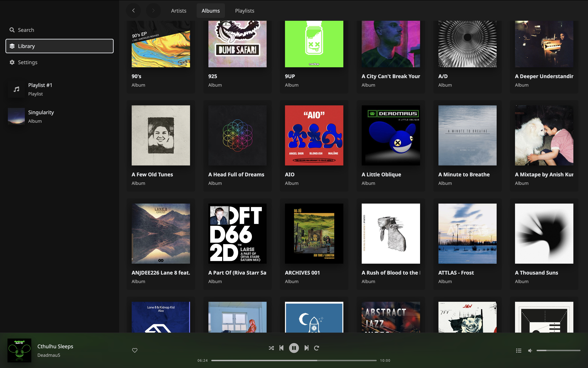The height and width of the screenshot is (368, 588).
Task: Open the 9UP album cover
Action: [x=314, y=44]
